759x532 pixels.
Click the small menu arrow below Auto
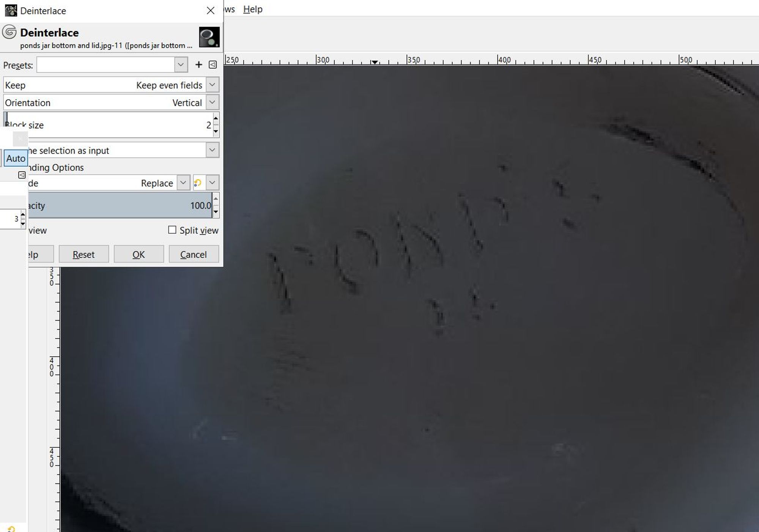coord(22,175)
